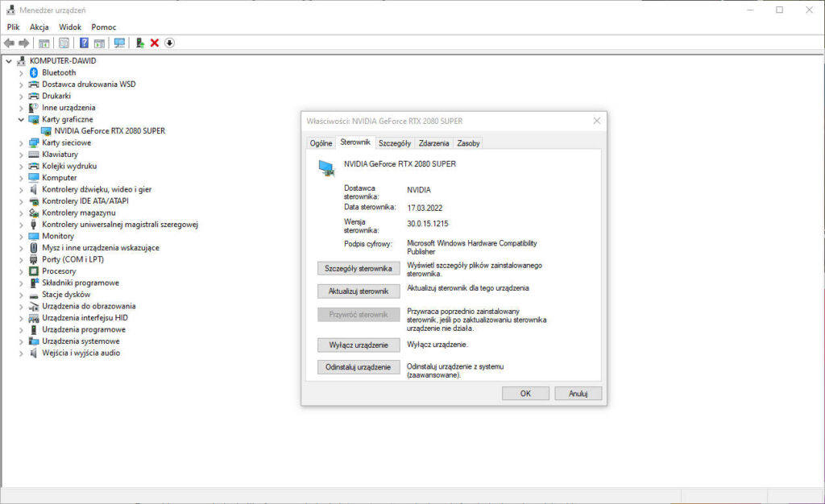Show or hide the console tree icon
825x504 pixels.
point(44,43)
